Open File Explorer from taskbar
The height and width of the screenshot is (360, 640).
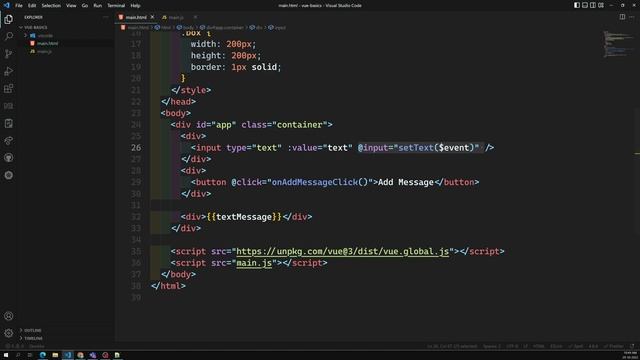click(x=55, y=356)
